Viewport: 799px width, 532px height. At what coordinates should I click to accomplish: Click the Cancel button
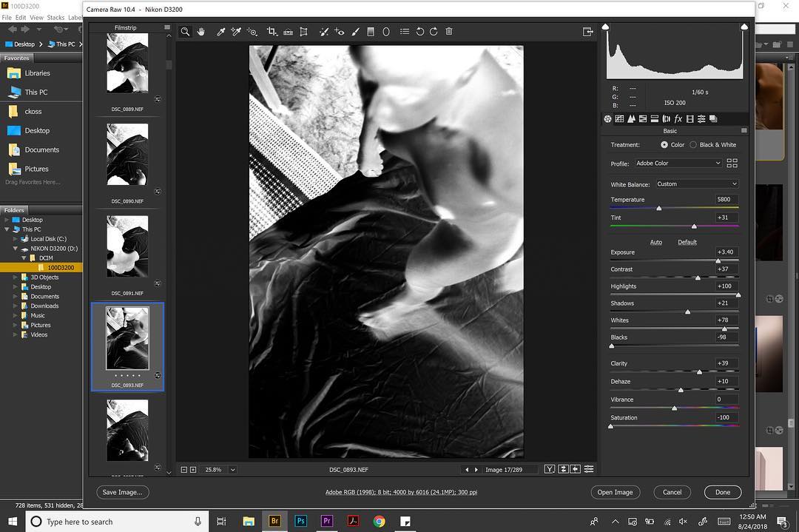[x=672, y=492]
